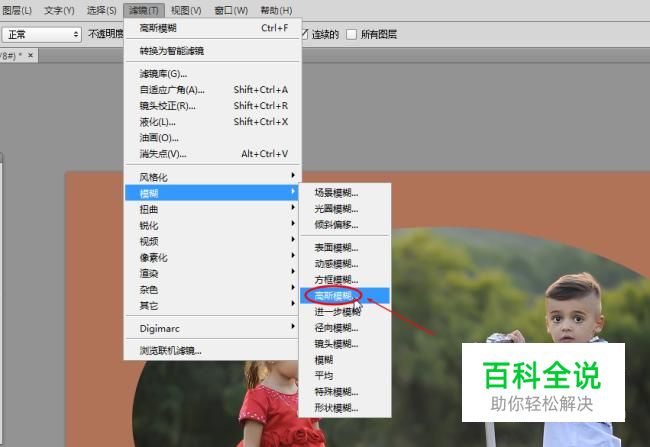This screenshot has width=650, height=447.
Task: Open the 视图(V) menu
Action: click(x=186, y=10)
